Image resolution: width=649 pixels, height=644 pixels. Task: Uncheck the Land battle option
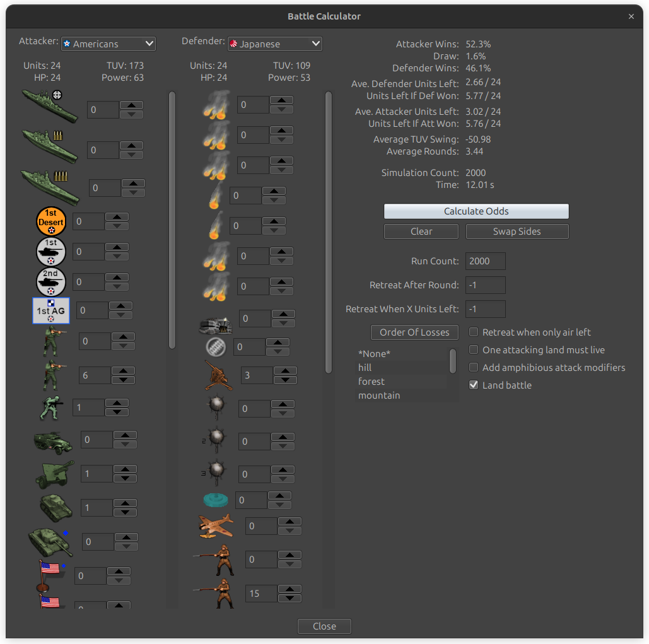(x=473, y=385)
